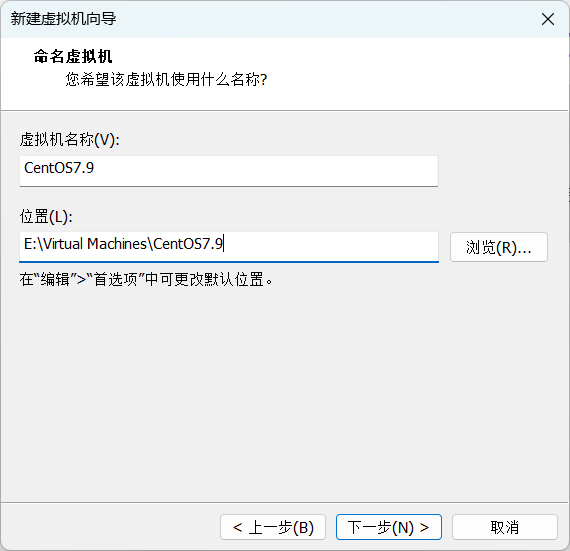Go back with < 上一步(B)
The image size is (570, 551).
tap(273, 527)
